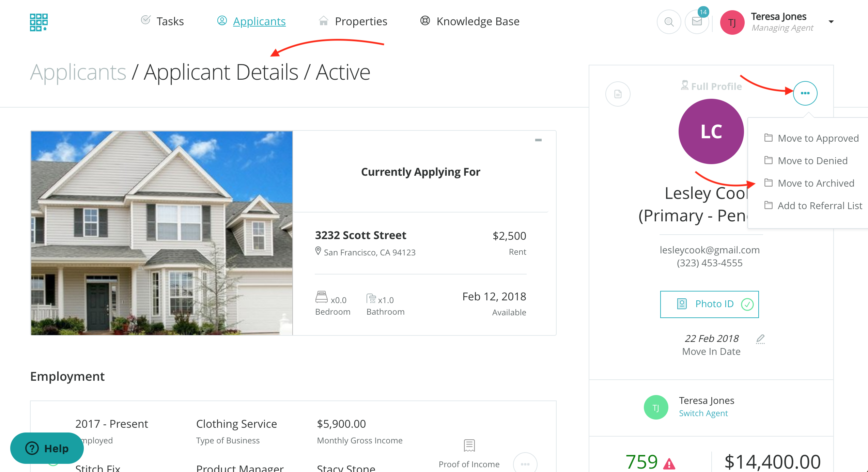Select Move to Approved option

(x=818, y=138)
